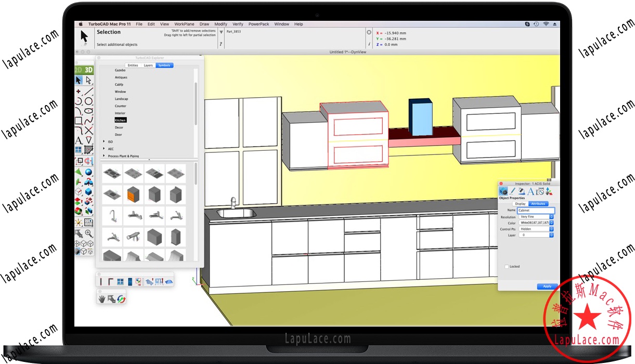
Task: Open the Control Pts dropdown showing Hidden
Action: (x=536, y=229)
